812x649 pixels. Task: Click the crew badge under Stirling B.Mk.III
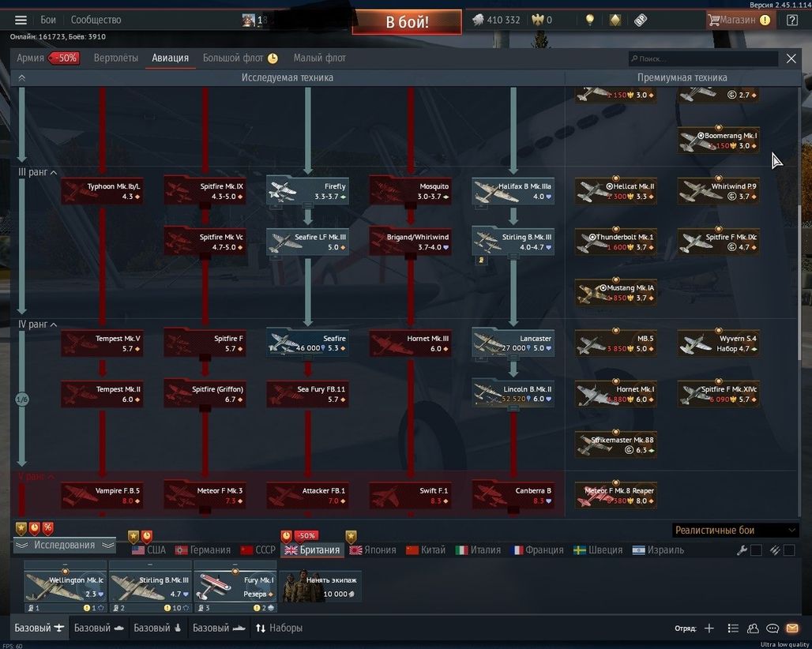pyautogui.click(x=481, y=260)
